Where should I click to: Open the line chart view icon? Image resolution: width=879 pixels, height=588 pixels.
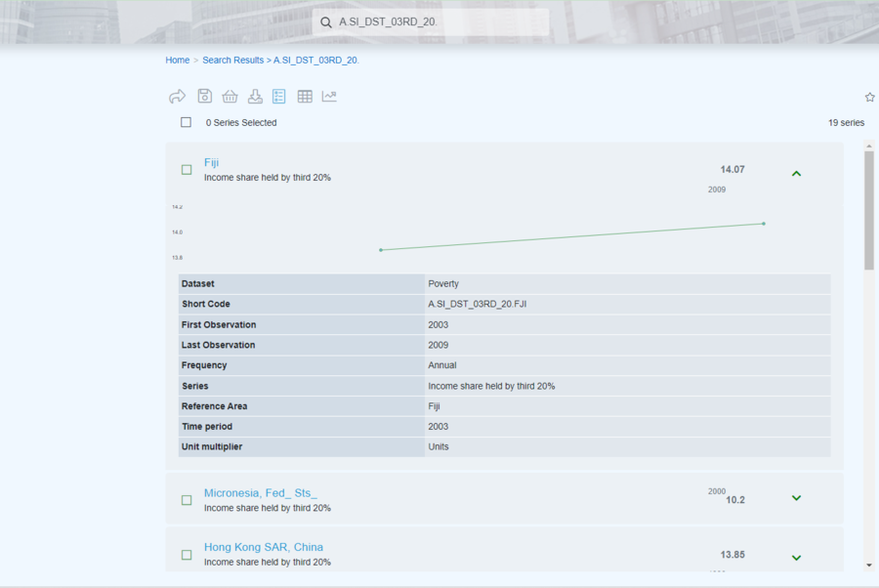[x=329, y=97]
